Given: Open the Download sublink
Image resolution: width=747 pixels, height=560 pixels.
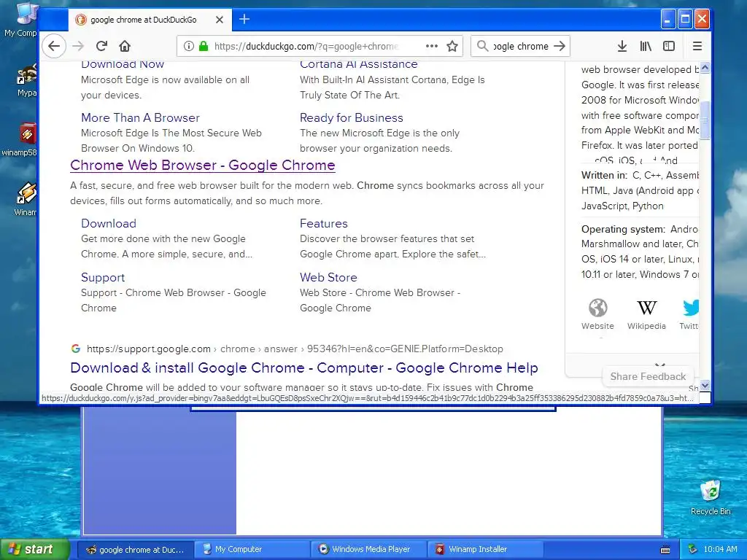Looking at the screenshot, I should point(109,223).
